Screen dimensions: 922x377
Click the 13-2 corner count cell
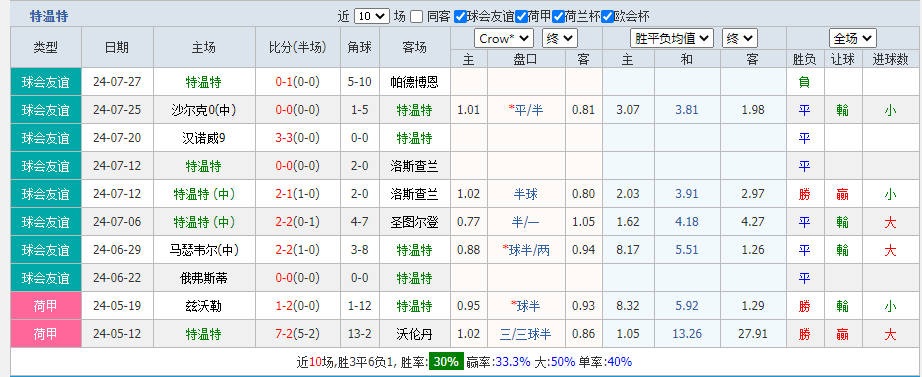(x=360, y=335)
